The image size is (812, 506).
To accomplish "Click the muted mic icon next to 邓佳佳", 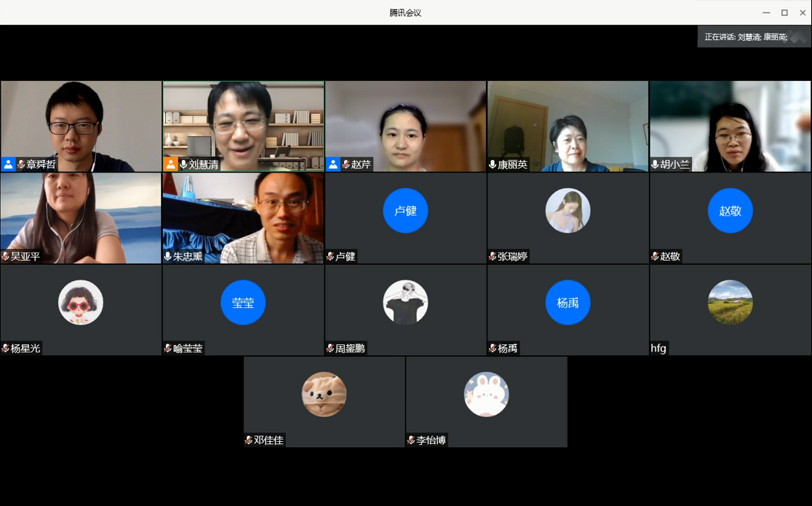I will click(249, 440).
